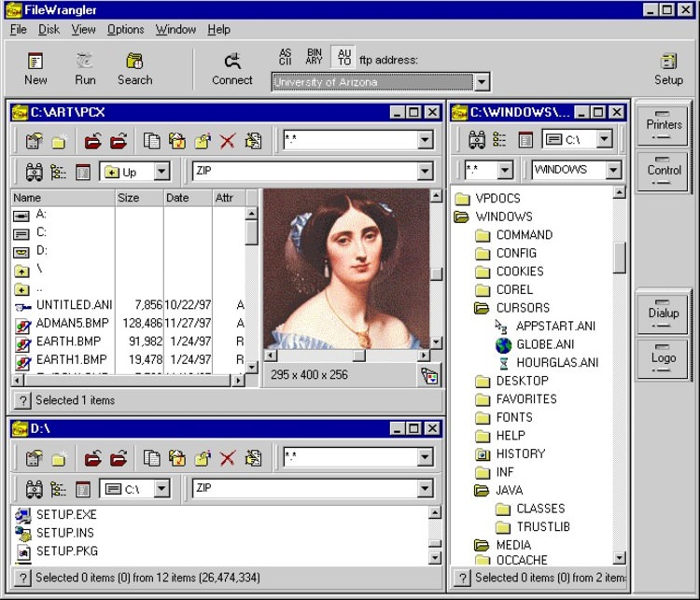Open WINDOWS folder dropdown
Viewport: 700px width, 600px height.
(x=613, y=170)
